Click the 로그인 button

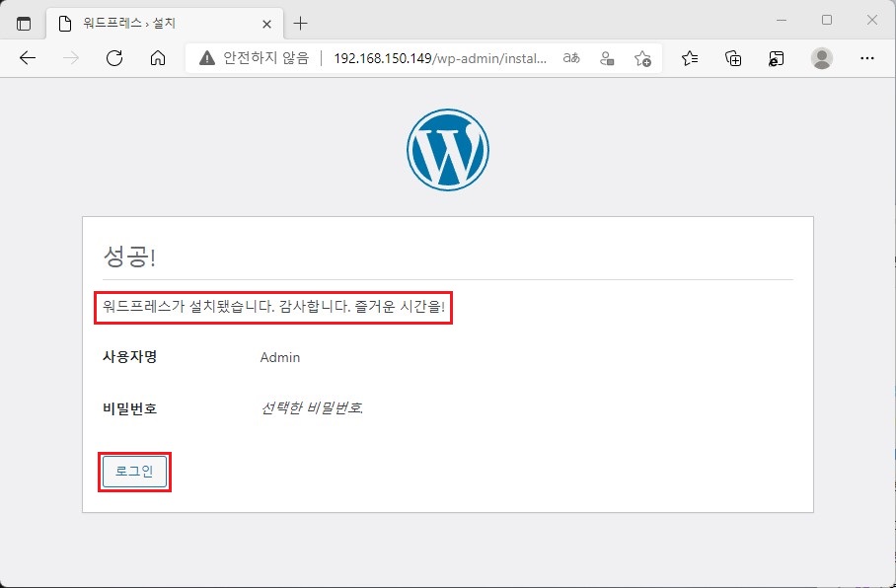tap(134, 472)
